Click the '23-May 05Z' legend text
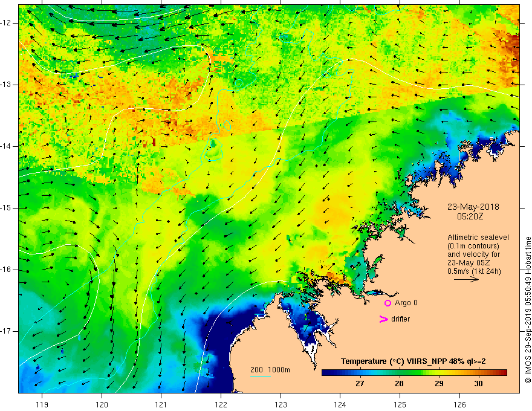Image resolution: width=532 pixels, height=411 pixels. 469,263
